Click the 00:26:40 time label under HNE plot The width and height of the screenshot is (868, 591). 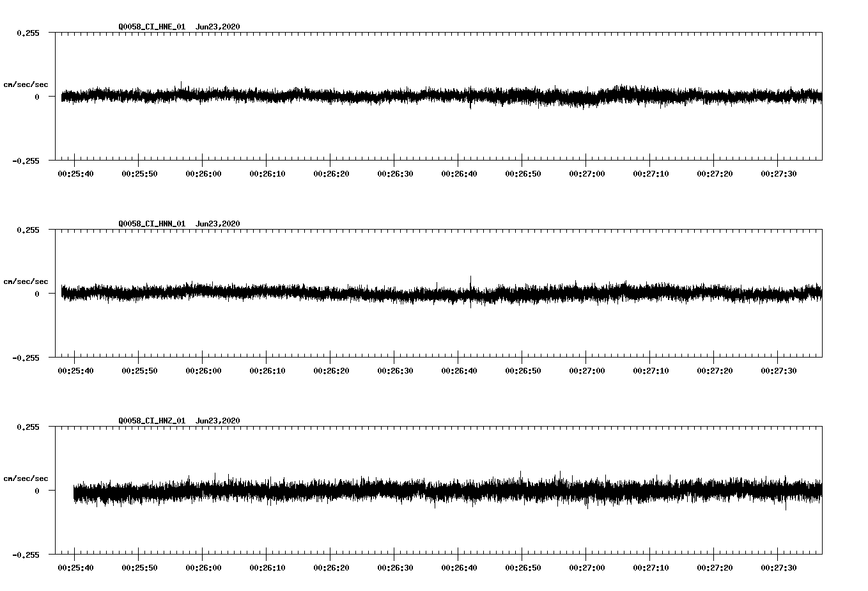click(x=459, y=173)
